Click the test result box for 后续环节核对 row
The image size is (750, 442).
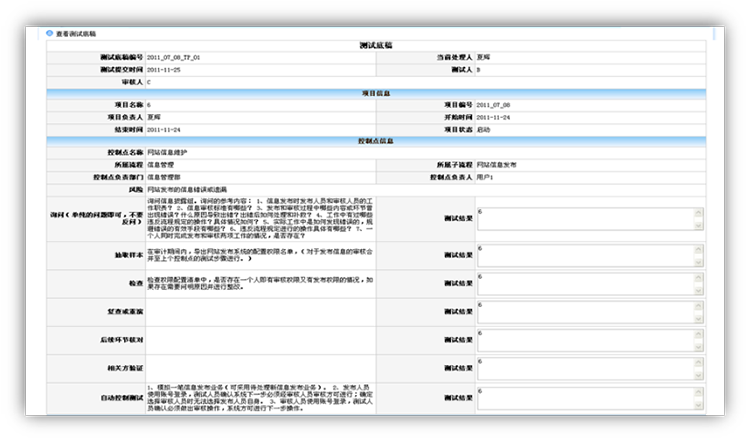click(590, 340)
